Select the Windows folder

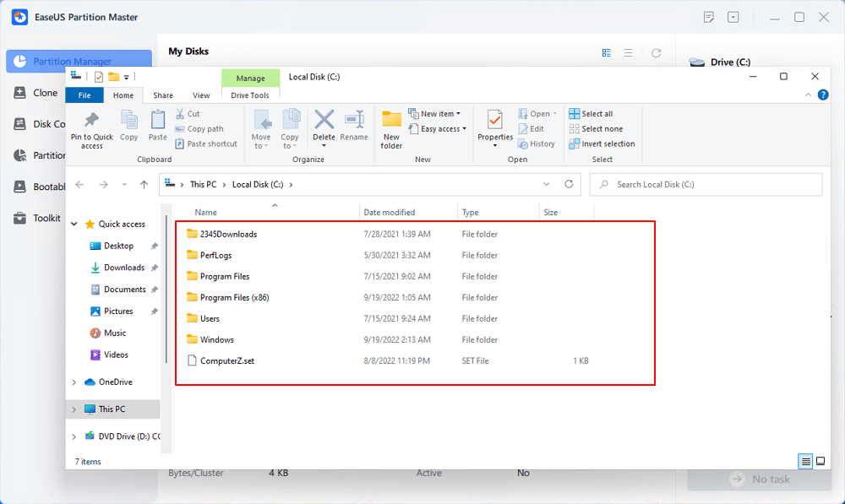[216, 339]
